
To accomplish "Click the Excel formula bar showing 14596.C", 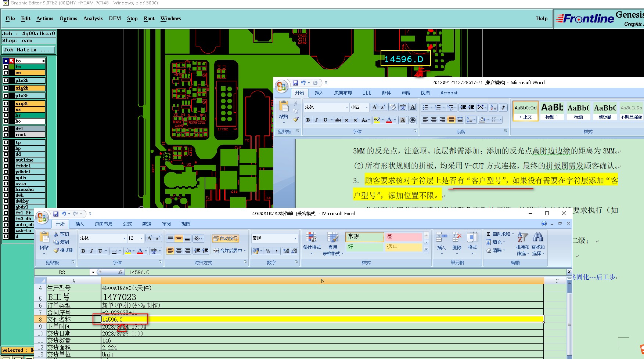I will 345,272.
